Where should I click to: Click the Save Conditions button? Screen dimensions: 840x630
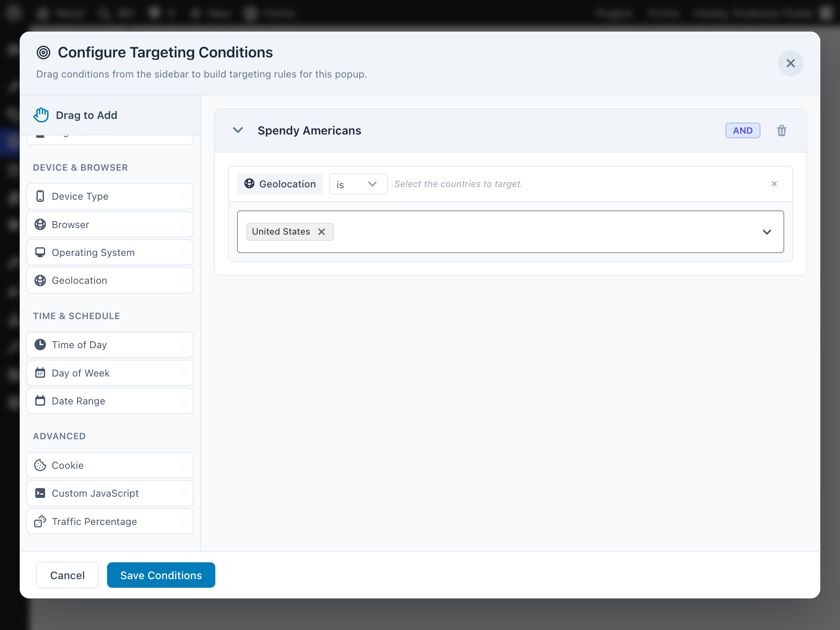161,575
